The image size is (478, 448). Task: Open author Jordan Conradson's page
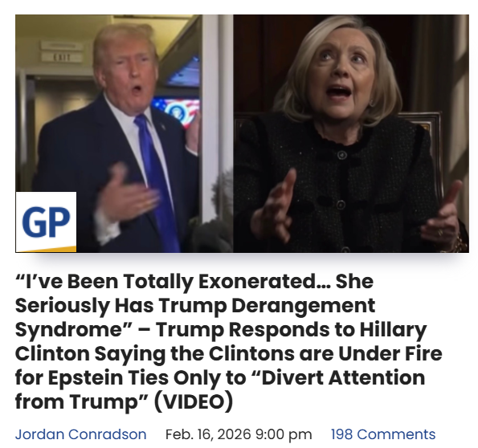(81, 434)
